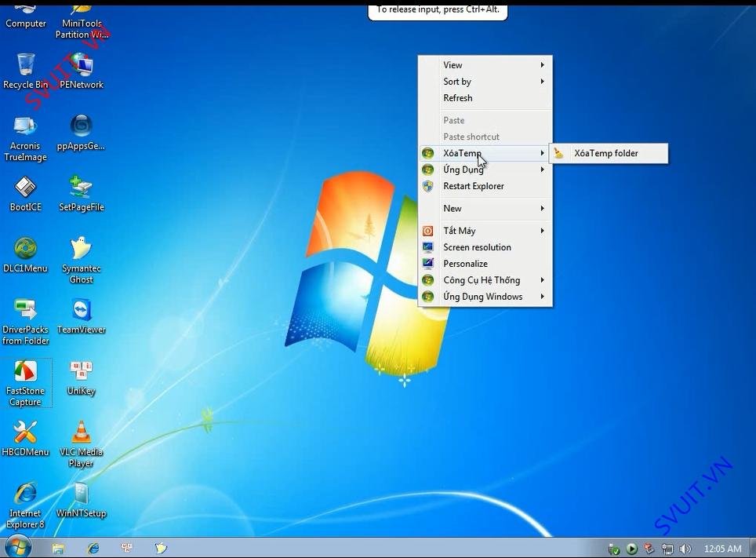Select the Acronis TrueImage icon
Viewport: 756px width, 558px height.
pyautogui.click(x=26, y=138)
